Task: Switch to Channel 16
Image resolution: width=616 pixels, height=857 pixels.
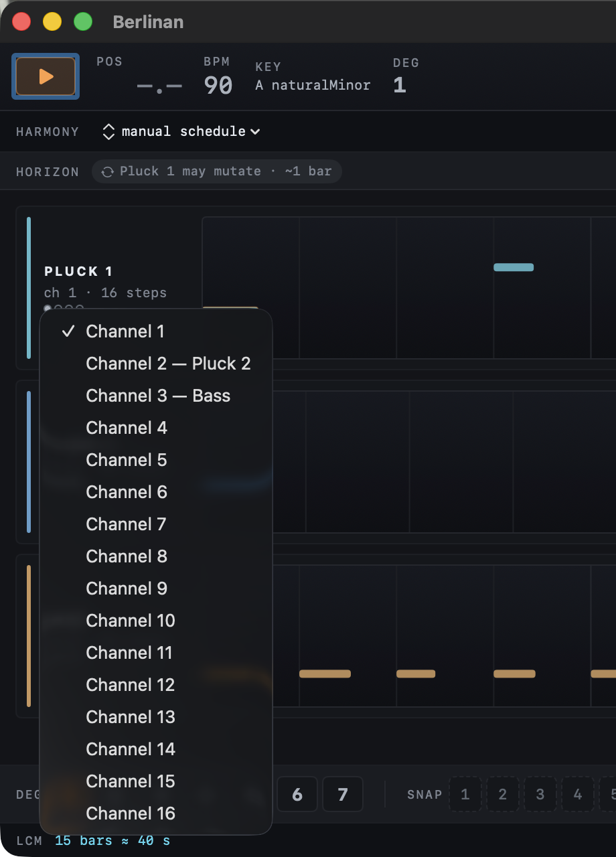Action: point(156,813)
